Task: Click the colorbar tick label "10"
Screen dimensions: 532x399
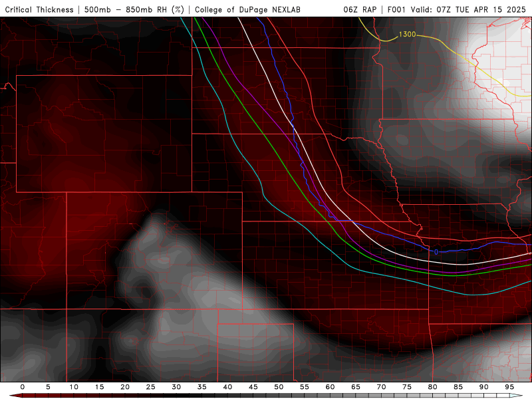Action: click(74, 387)
